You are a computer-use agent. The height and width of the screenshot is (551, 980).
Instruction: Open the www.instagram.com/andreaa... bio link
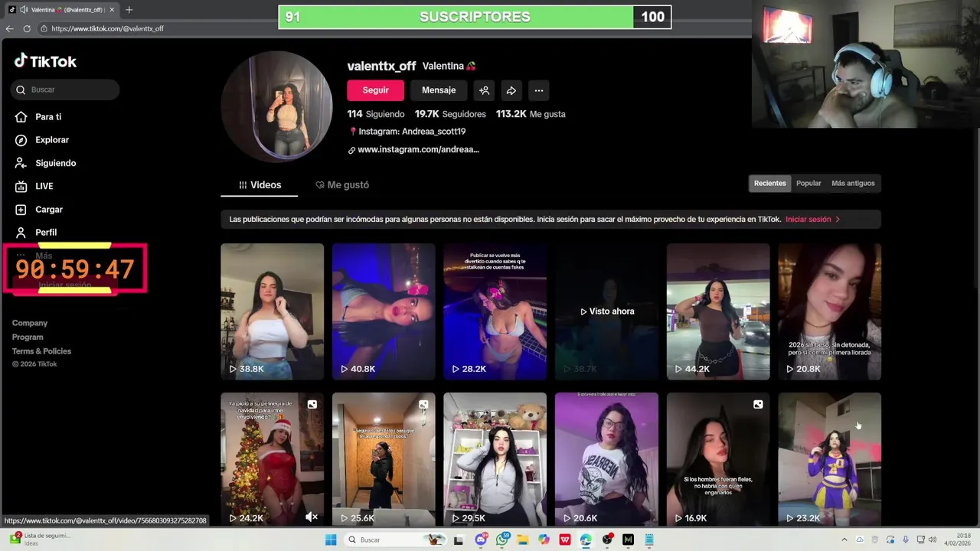(418, 150)
